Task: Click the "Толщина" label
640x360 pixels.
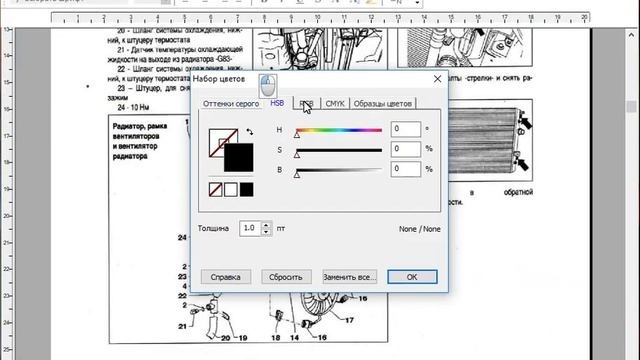Action: [213, 228]
